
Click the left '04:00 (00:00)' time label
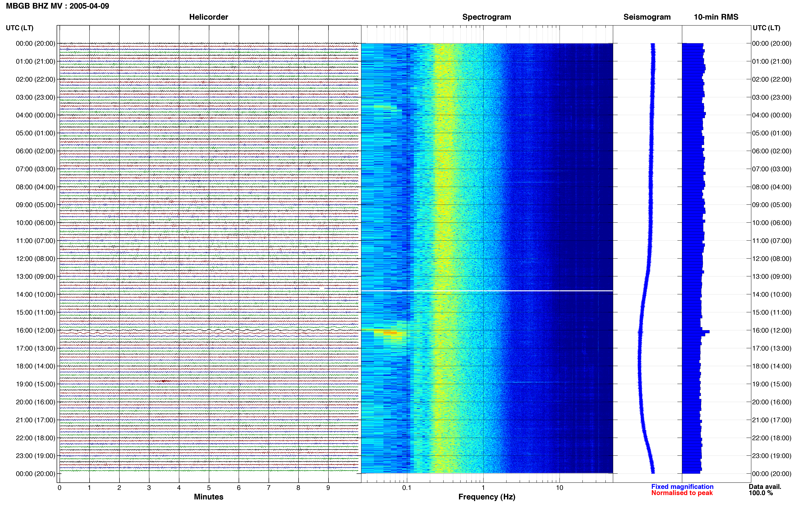pos(36,115)
